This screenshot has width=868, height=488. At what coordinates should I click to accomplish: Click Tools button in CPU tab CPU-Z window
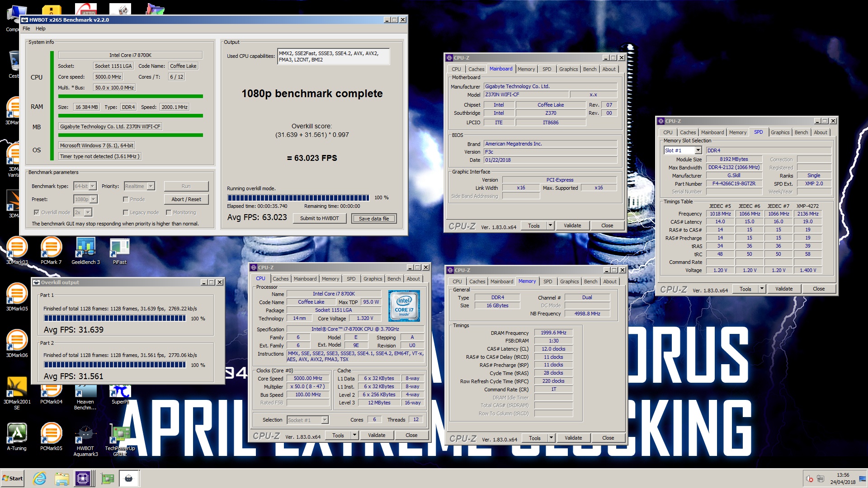[338, 435]
